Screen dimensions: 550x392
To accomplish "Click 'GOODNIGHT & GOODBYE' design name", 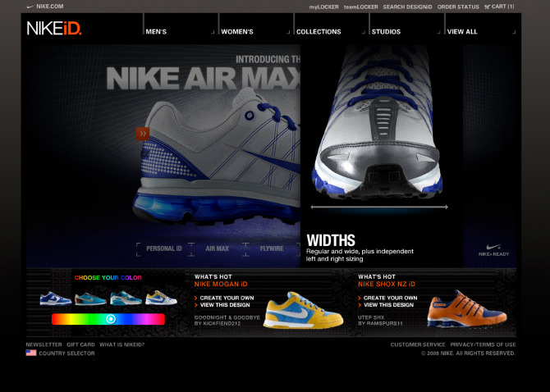I will pos(227,317).
